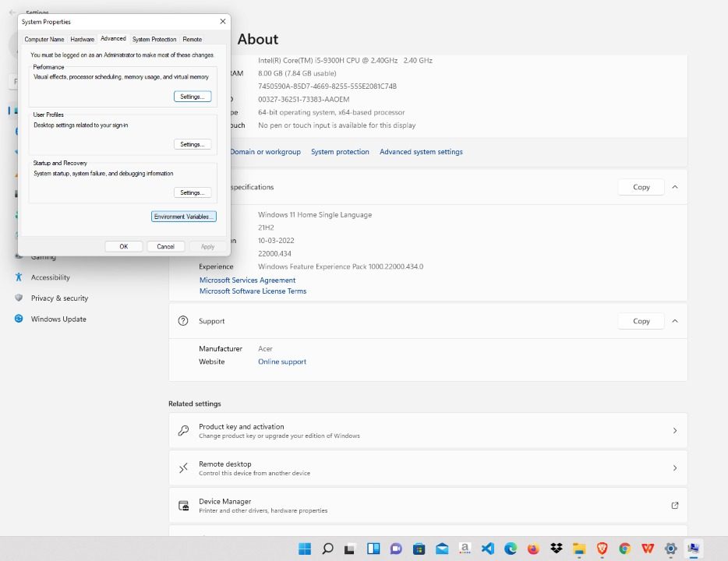
Task: Open the Device Manager external link icon
Action: [674, 506]
